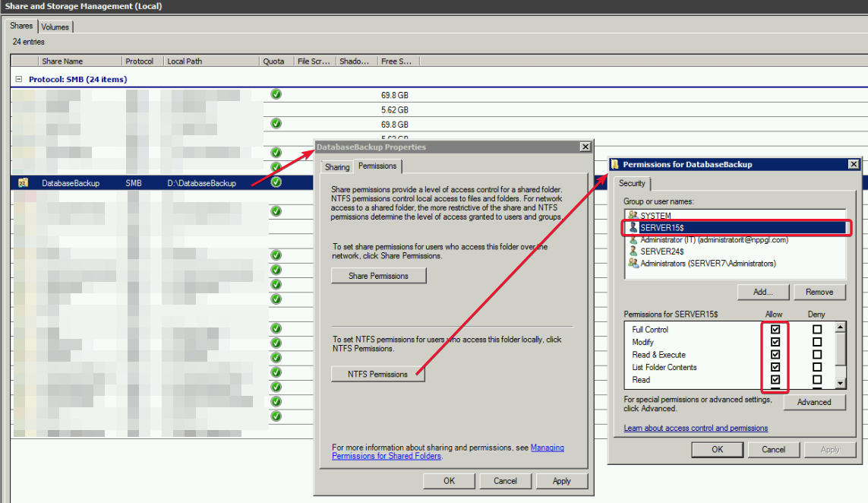The image size is (868, 503).
Task: Click the SERVER24$ user icon
Action: [633, 251]
